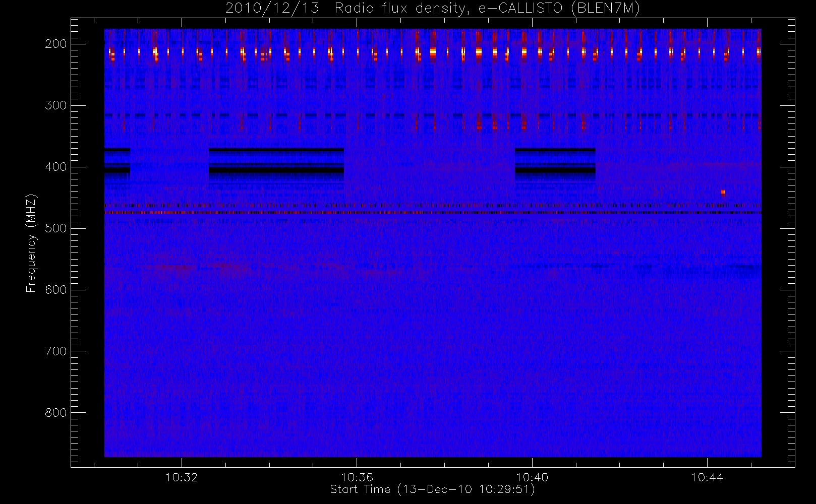
Task: Click the plot title '2010/12/13 Radio flux density'
Action: pyautogui.click(x=432, y=9)
